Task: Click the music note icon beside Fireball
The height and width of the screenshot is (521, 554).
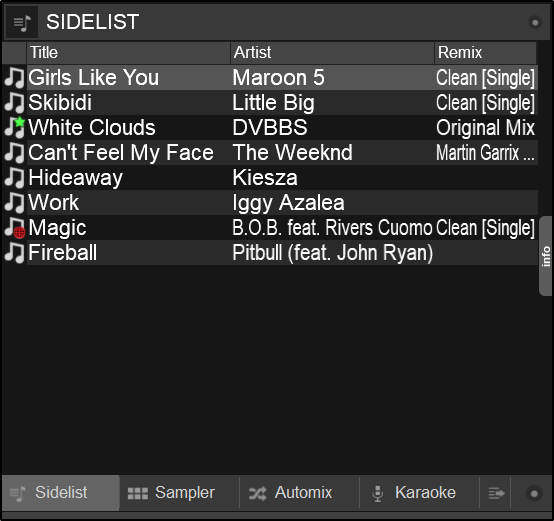Action: [x=14, y=253]
